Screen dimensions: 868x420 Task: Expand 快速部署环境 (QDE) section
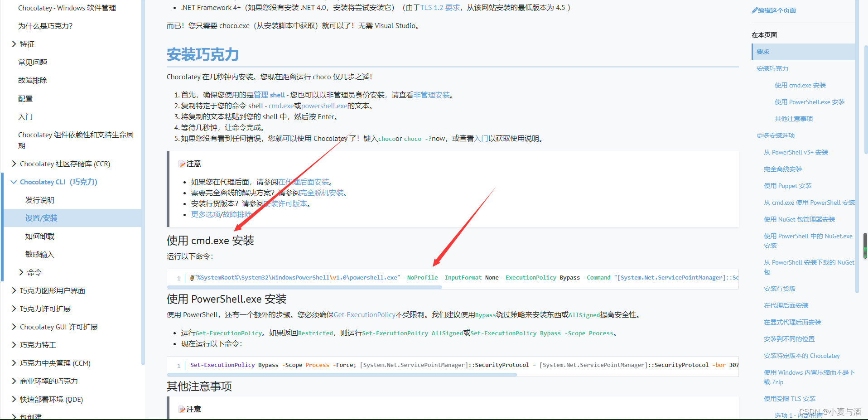(14, 399)
